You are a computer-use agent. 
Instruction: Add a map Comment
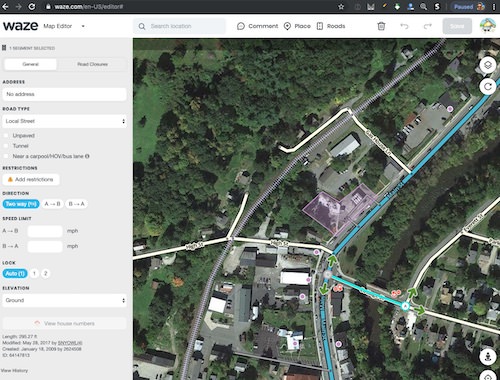[x=257, y=26]
